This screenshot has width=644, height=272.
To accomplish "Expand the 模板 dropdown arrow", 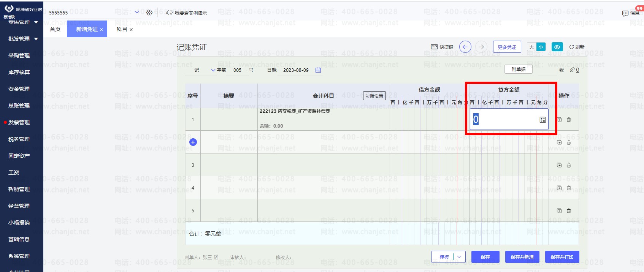I will click(x=459, y=257).
